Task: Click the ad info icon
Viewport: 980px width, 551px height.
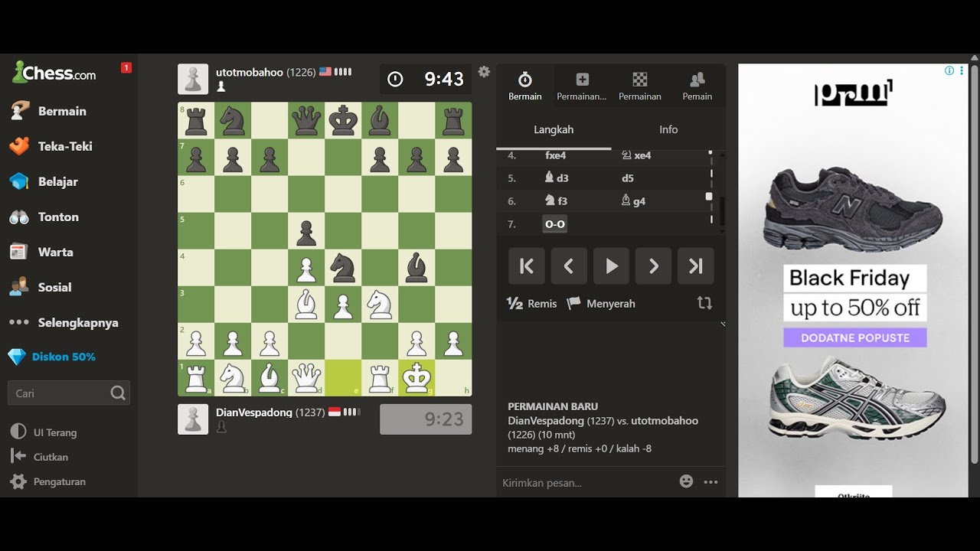Action: tap(949, 70)
